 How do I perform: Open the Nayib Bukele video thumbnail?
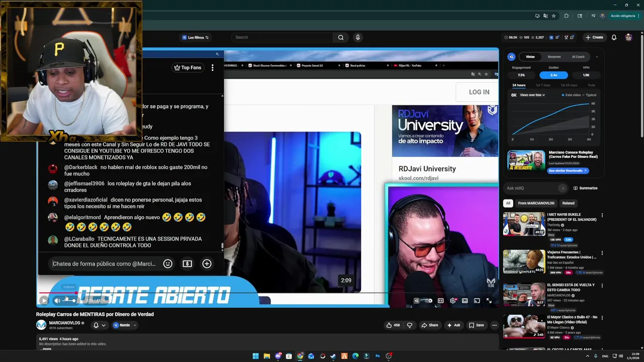[x=524, y=224]
